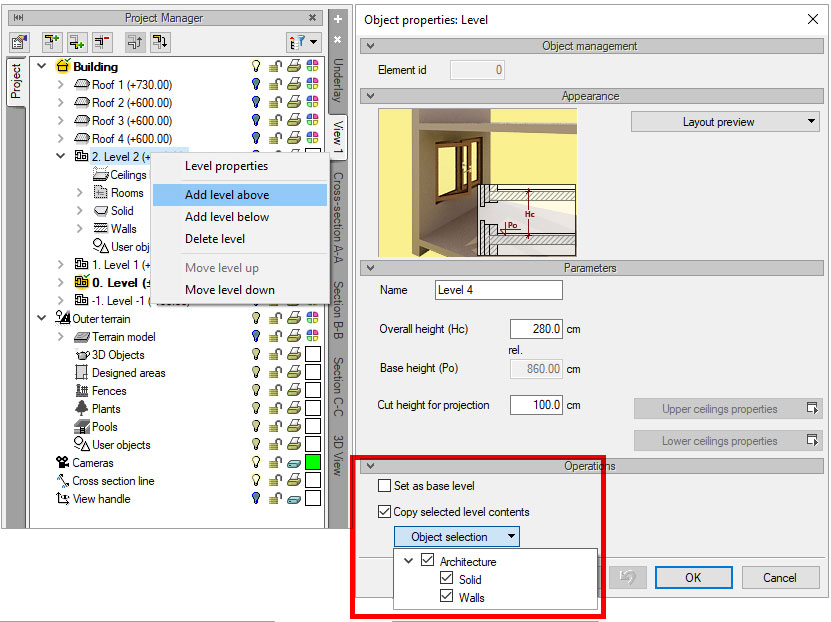Viewport: 831px width, 622px height.
Task: Click the tree icon beside Plants
Action: (x=82, y=408)
